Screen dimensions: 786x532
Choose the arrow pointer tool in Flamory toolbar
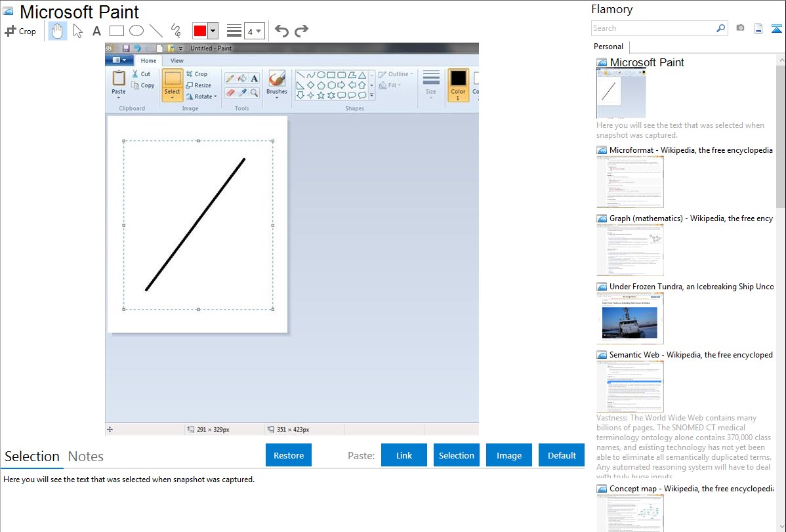pos(77,31)
